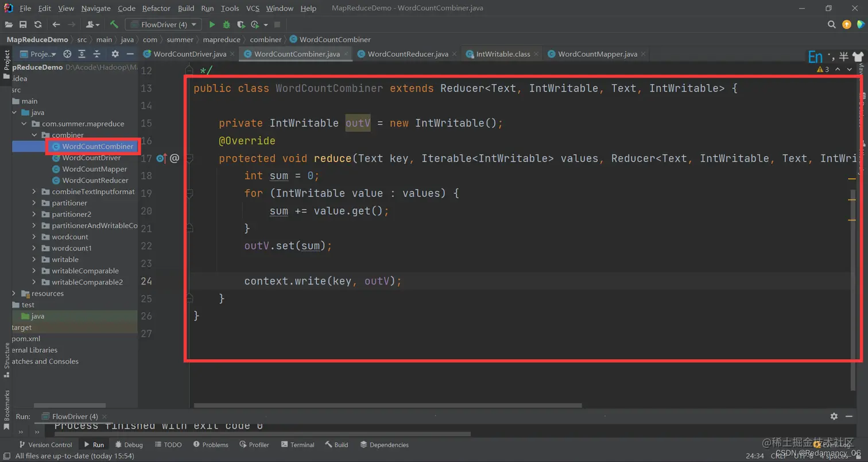Collapse the combiner package
The width and height of the screenshot is (868, 462).
34,135
